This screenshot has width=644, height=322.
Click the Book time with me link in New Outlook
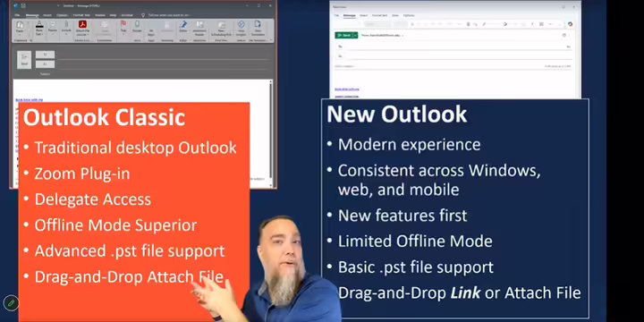coord(347,89)
